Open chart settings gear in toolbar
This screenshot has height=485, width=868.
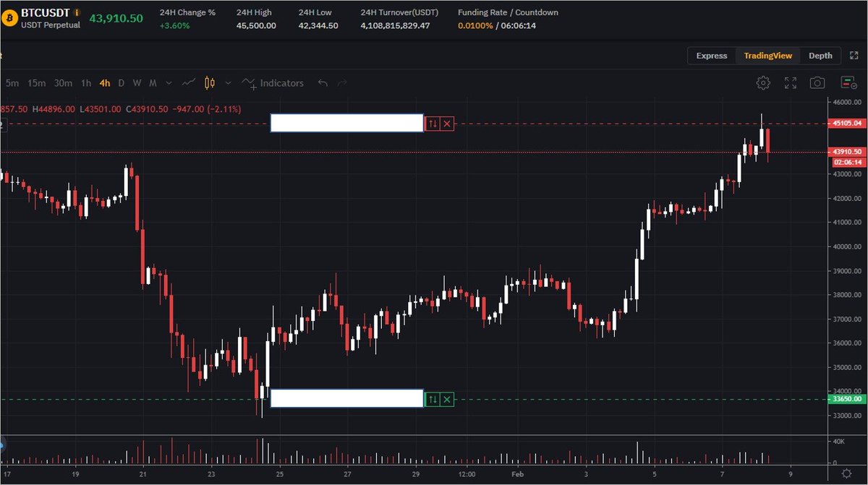click(763, 83)
